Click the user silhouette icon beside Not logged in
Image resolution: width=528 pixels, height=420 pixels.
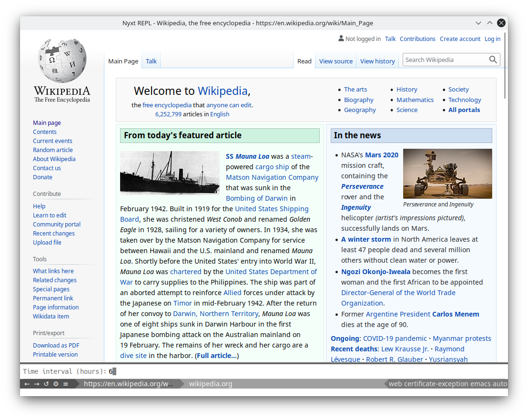pyautogui.click(x=341, y=39)
